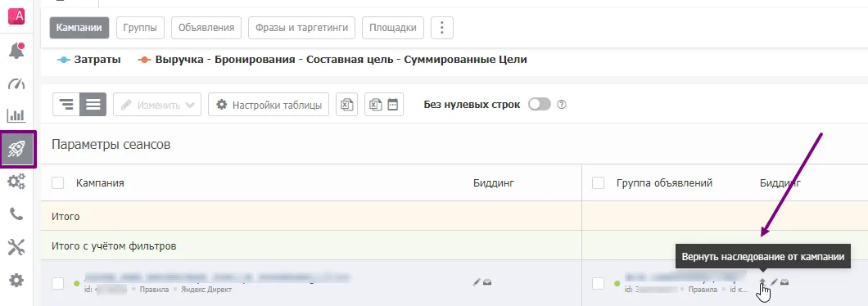
Task: Click the Кампания column header
Action: (x=100, y=182)
